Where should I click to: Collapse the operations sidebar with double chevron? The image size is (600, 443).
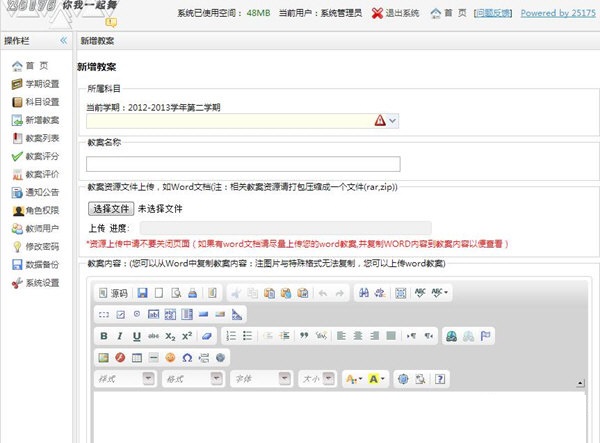click(64, 41)
